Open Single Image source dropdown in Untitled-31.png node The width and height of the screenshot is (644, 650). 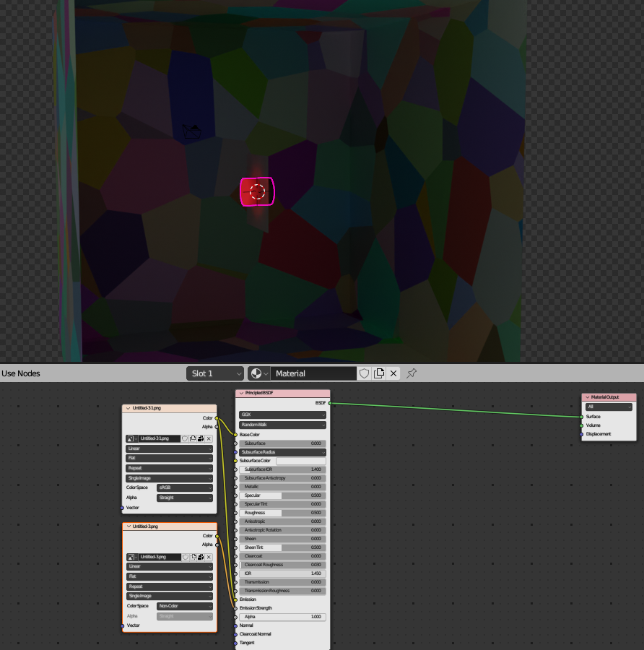click(169, 478)
